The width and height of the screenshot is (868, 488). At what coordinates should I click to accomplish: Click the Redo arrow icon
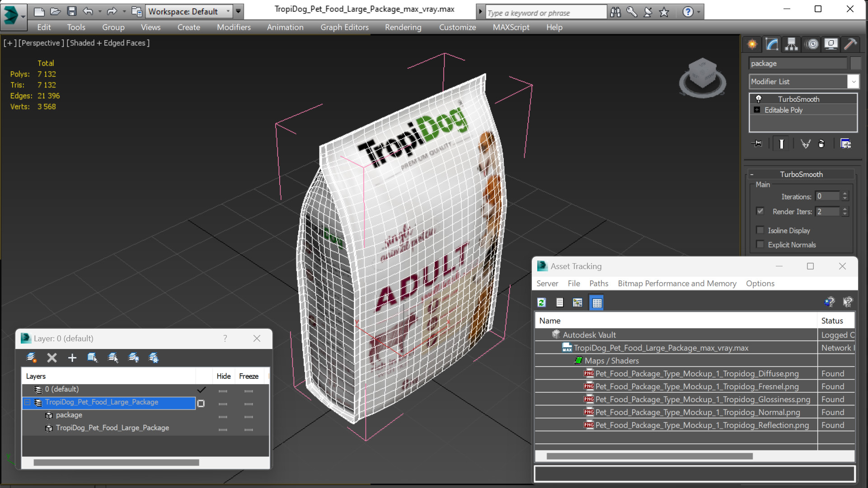[x=112, y=11]
